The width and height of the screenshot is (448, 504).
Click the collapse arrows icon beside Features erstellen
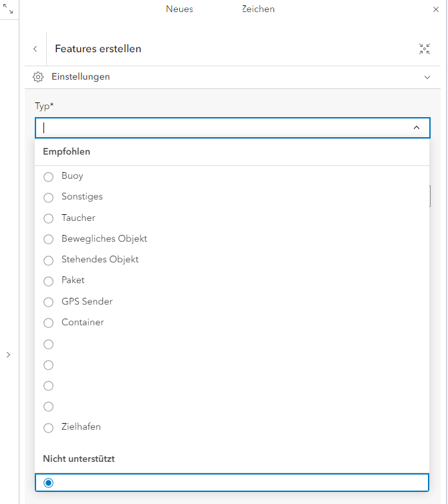click(x=425, y=49)
